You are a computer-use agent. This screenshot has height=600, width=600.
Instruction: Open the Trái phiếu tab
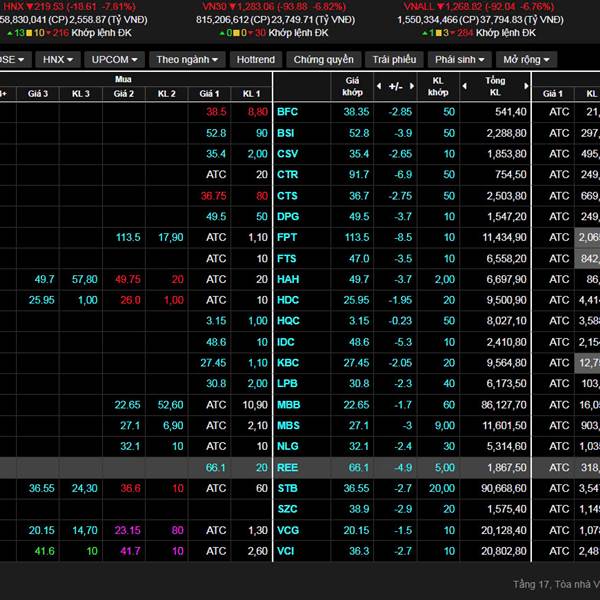click(394, 60)
